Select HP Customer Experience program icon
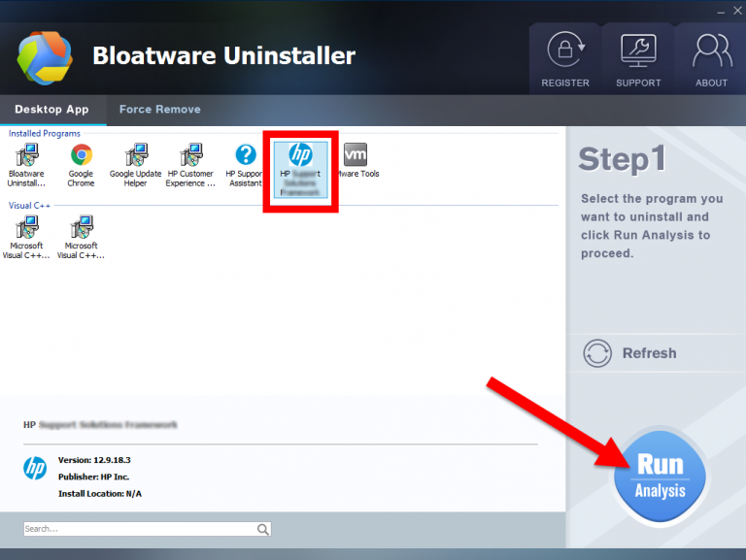The image size is (746, 560). click(190, 163)
